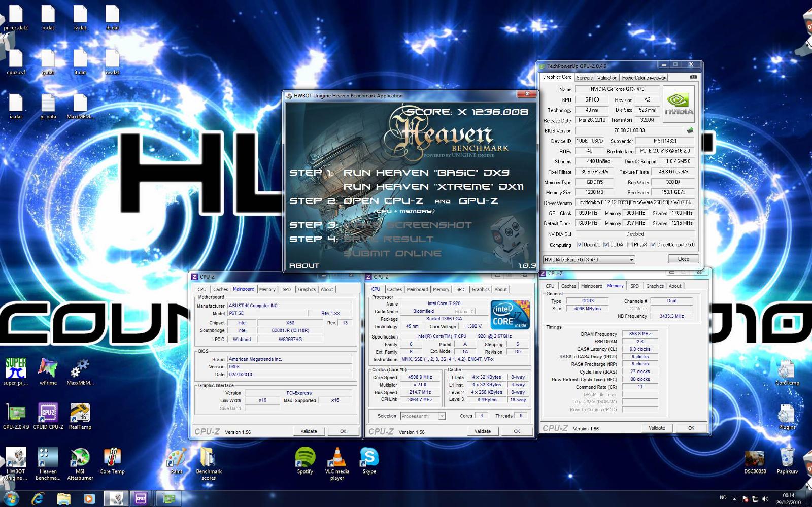This screenshot has height=507, width=812.
Task: Click SUBMIT ONLINE in HWBOT window
Action: pyautogui.click(x=392, y=253)
